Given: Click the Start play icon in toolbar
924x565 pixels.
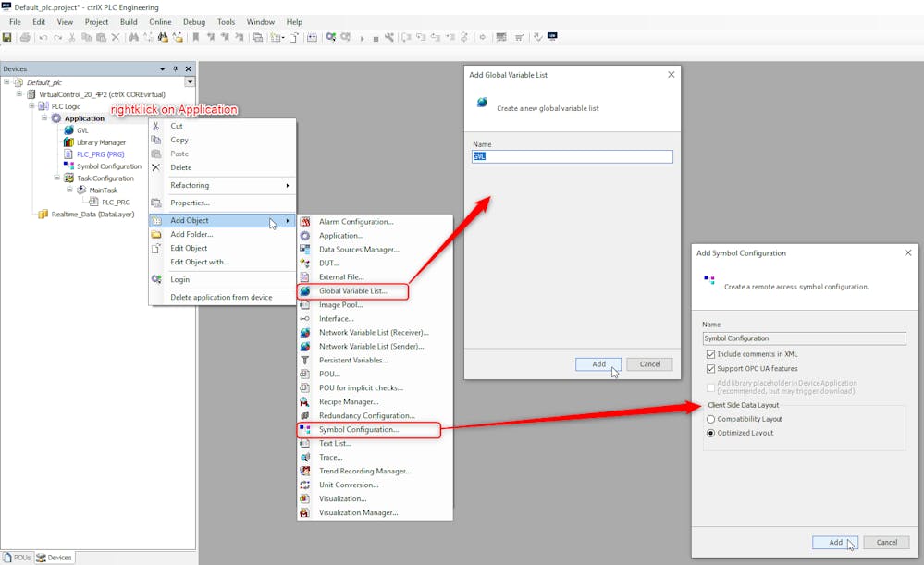Looking at the screenshot, I should point(362,38).
